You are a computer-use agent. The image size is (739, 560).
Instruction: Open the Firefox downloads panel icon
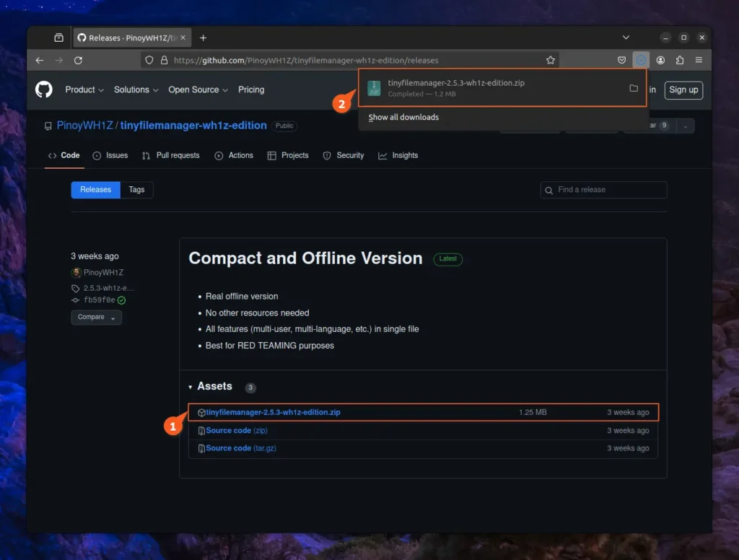pos(641,60)
